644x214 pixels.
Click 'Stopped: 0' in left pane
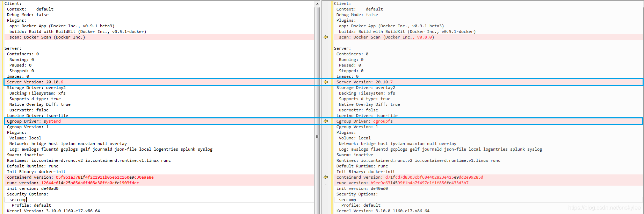22,71
